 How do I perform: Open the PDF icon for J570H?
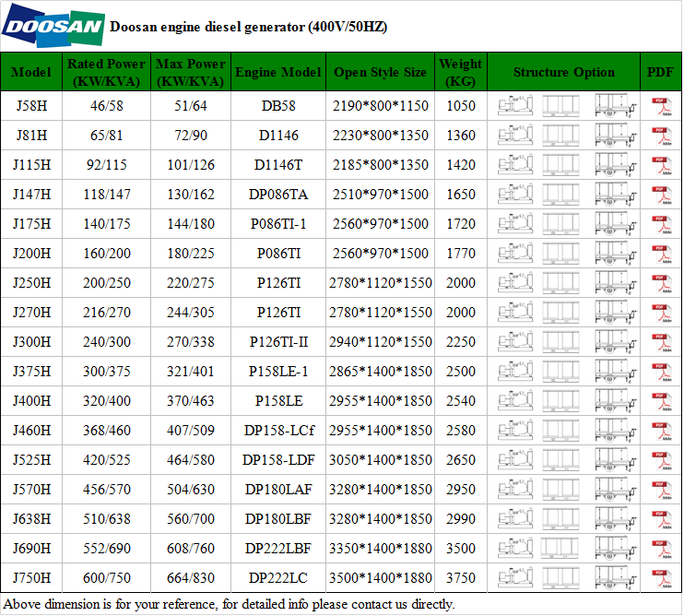662,491
